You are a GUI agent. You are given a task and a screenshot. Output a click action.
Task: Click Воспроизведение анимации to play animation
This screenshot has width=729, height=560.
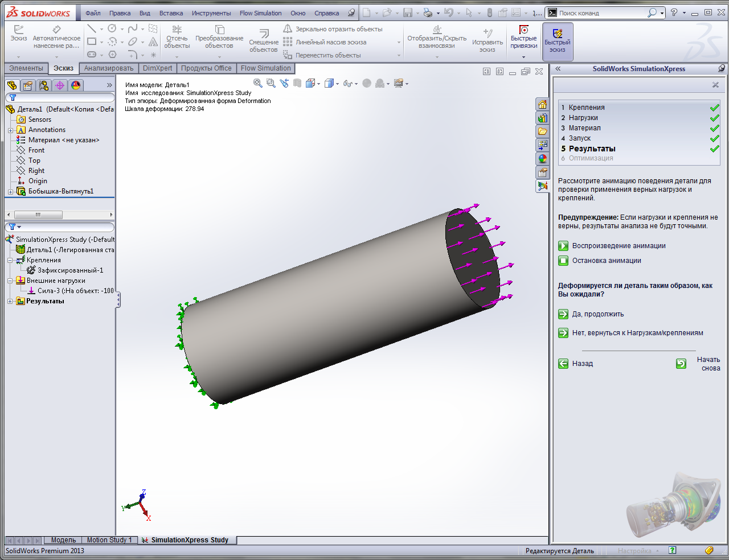[612, 246]
